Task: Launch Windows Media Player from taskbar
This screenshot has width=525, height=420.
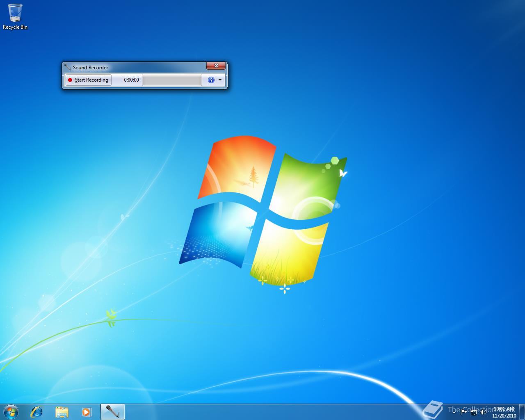Action: pos(87,412)
